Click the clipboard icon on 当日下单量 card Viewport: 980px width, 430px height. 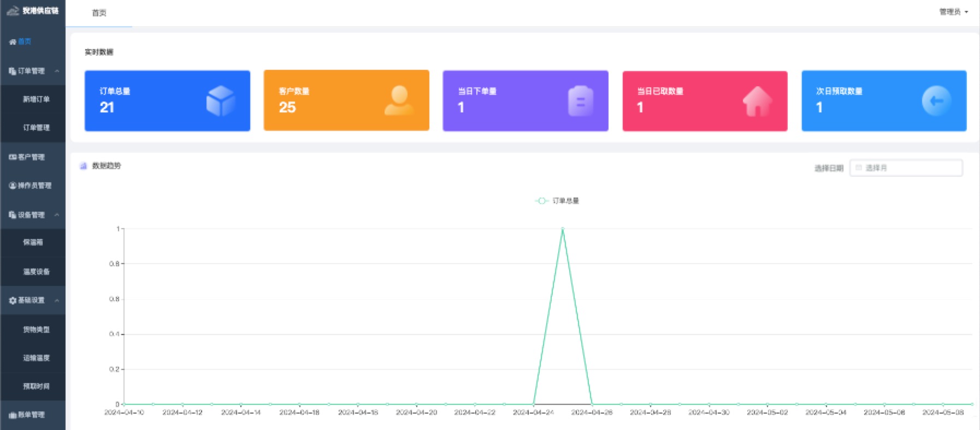pyautogui.click(x=581, y=100)
